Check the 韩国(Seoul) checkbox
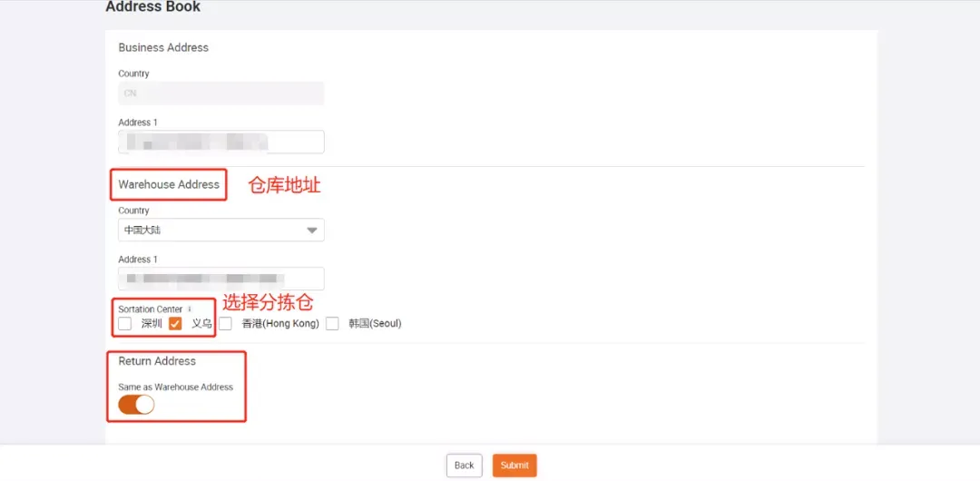The height and width of the screenshot is (481, 980). [333, 324]
